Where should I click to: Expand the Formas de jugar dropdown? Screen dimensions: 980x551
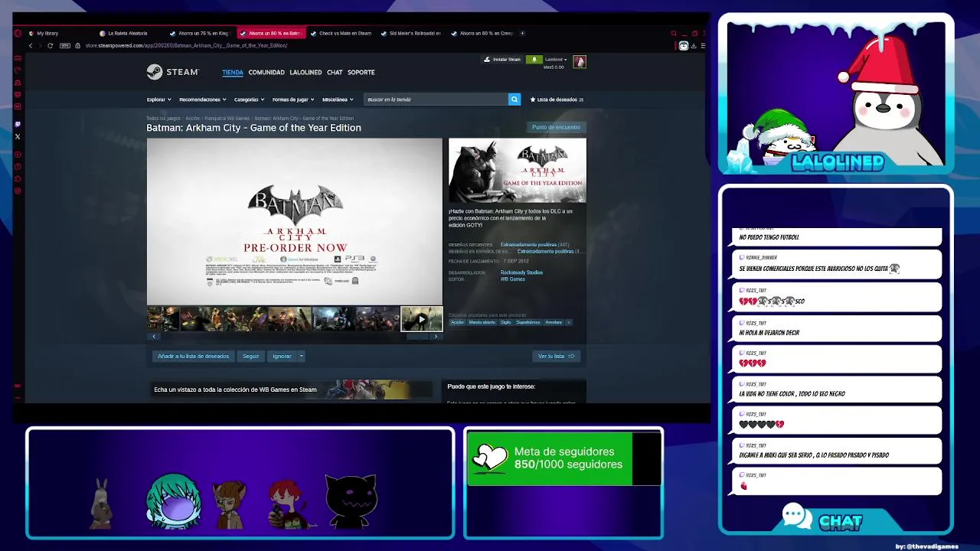[x=293, y=99]
